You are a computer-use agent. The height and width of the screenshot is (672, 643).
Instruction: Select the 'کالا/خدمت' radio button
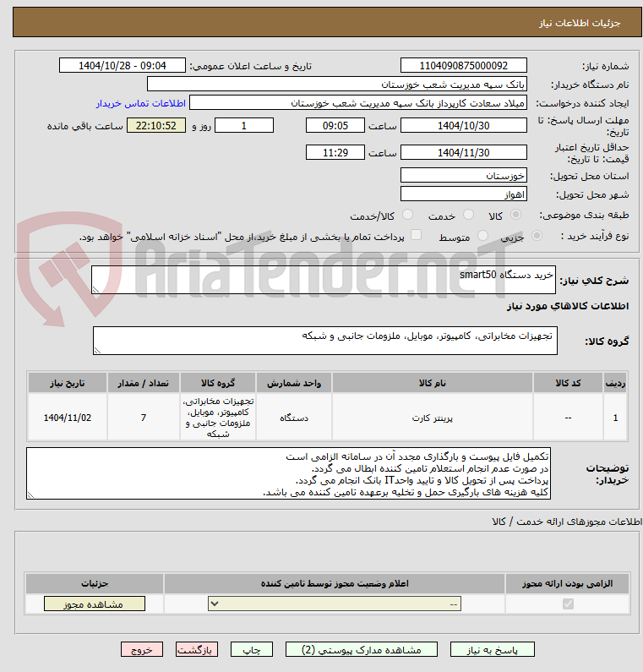408,215
